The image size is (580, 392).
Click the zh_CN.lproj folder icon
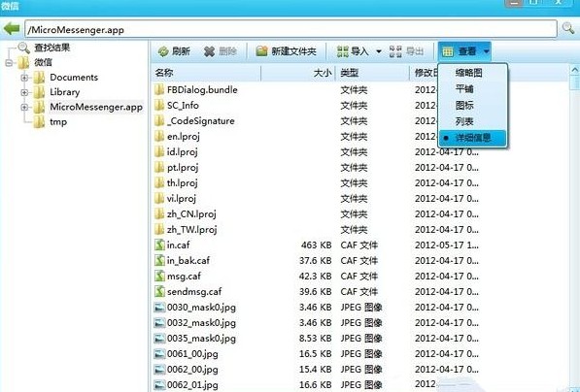(159, 213)
